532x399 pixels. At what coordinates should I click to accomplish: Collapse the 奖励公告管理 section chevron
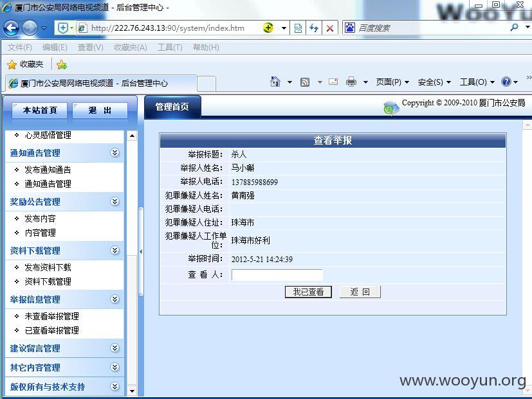point(115,201)
